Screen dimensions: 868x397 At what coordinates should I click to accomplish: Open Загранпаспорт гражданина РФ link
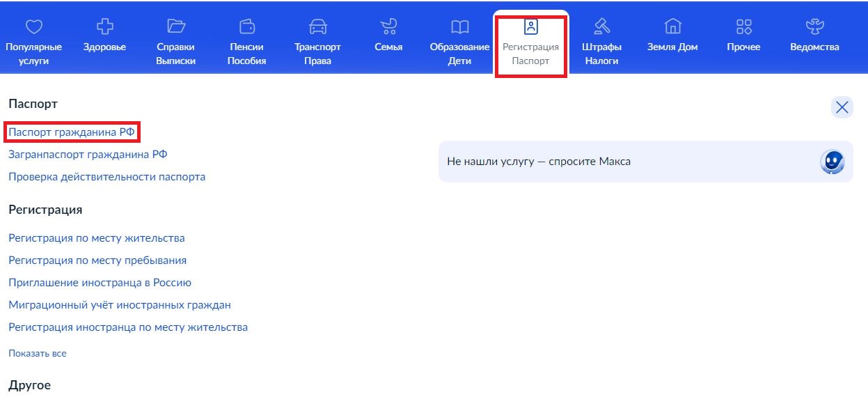click(x=88, y=154)
